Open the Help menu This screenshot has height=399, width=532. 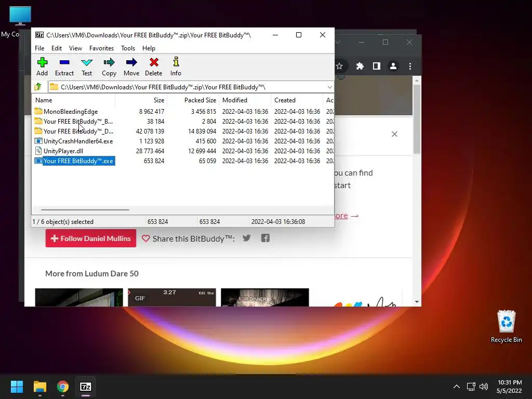click(149, 48)
